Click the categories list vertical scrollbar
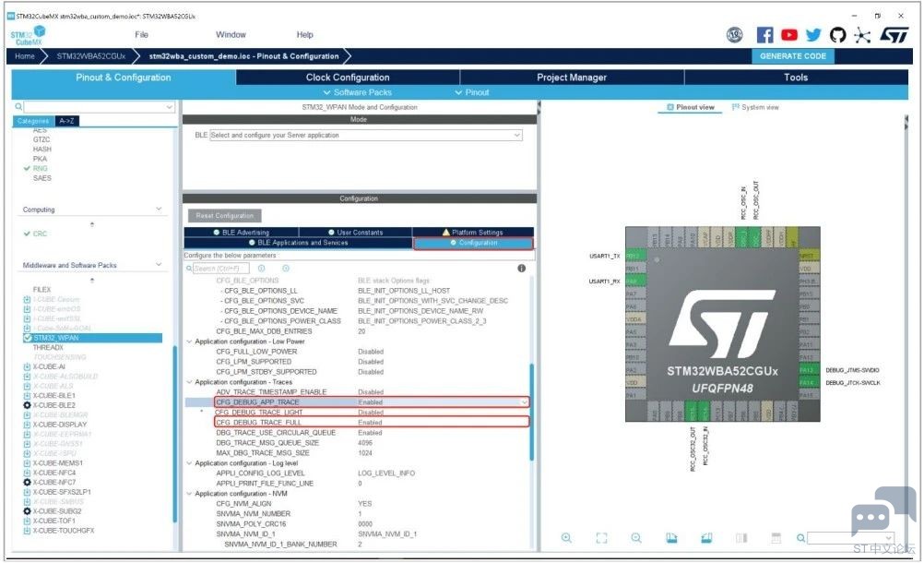Image resolution: width=924 pixels, height=563 pixels. [x=175, y=433]
